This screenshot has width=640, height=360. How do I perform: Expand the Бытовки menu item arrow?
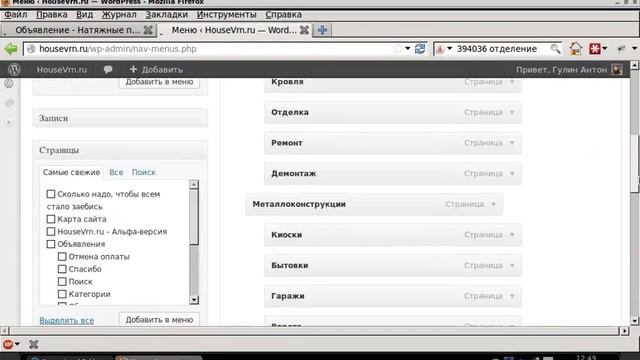click(512, 265)
